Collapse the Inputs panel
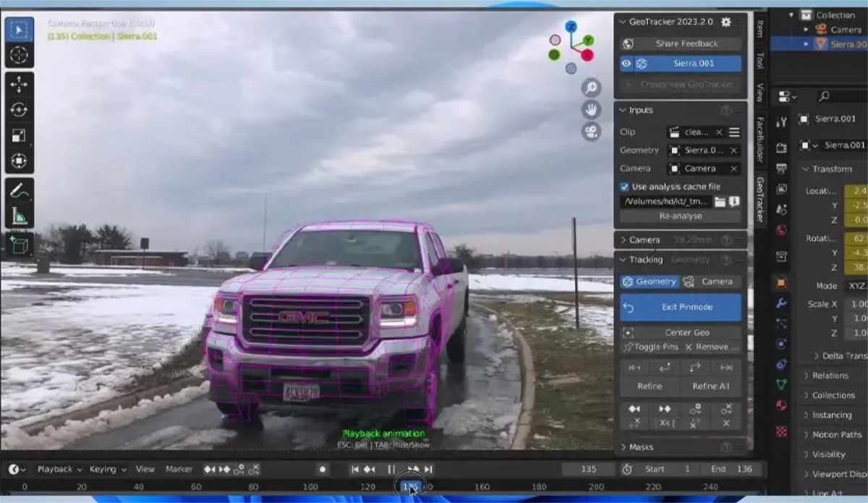This screenshot has height=503, width=868. coord(624,110)
